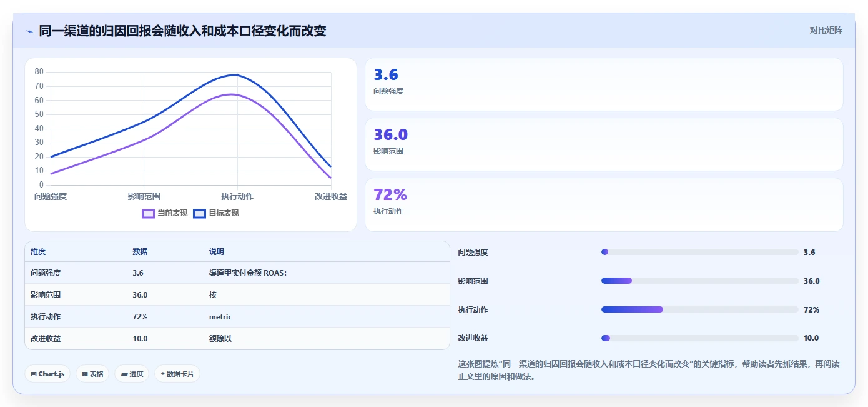The height and width of the screenshot is (407, 868).
Task: Click the lightning icon beside the title
Action: 29,31
